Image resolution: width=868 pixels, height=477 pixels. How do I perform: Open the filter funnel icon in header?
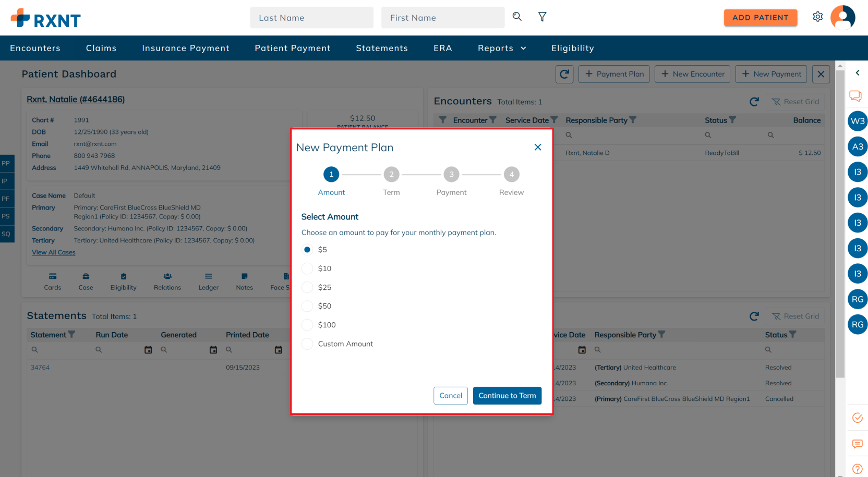[542, 17]
